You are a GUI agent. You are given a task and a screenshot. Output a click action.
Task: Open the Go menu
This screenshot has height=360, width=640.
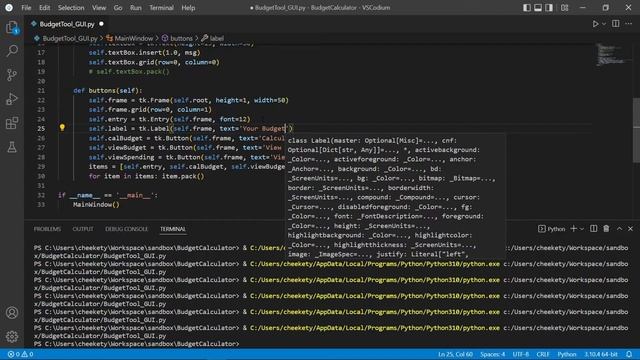[x=118, y=8]
